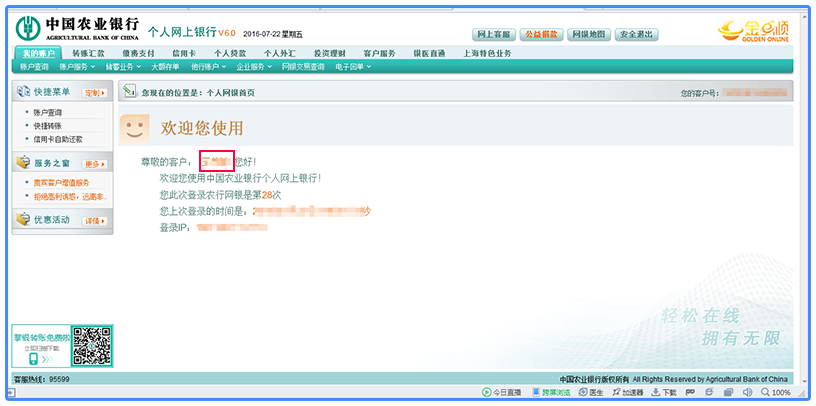Image resolution: width=816 pixels, height=406 pixels.
Task: Click the 服务之窗 panel icon
Action: pyautogui.click(x=23, y=163)
